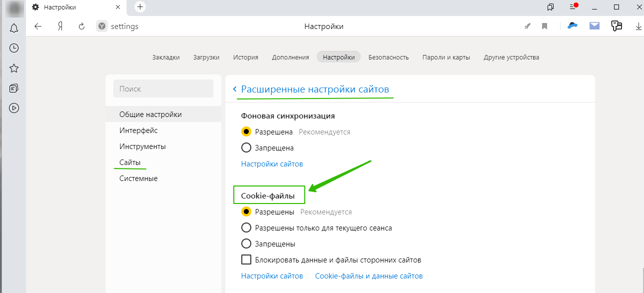644x293 pixels.
Task: Open the downloads arrow icon
Action: [639, 26]
